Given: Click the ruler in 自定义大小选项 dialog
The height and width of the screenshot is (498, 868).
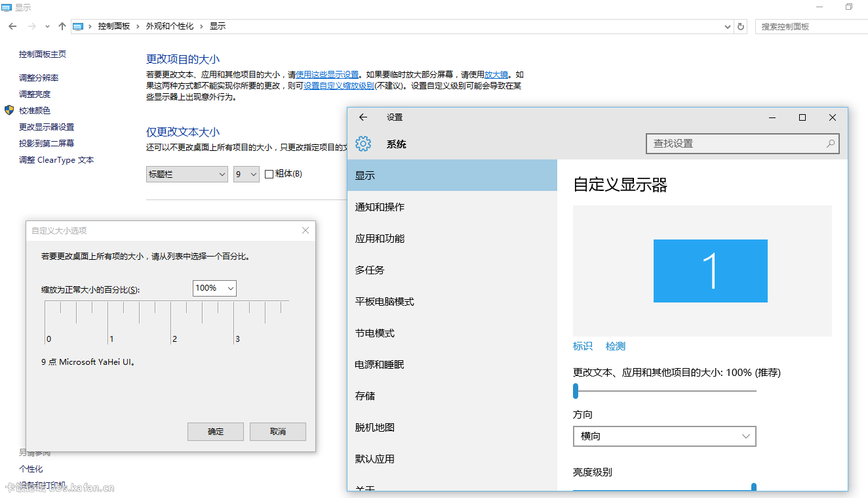Looking at the screenshot, I should pyautogui.click(x=167, y=322).
